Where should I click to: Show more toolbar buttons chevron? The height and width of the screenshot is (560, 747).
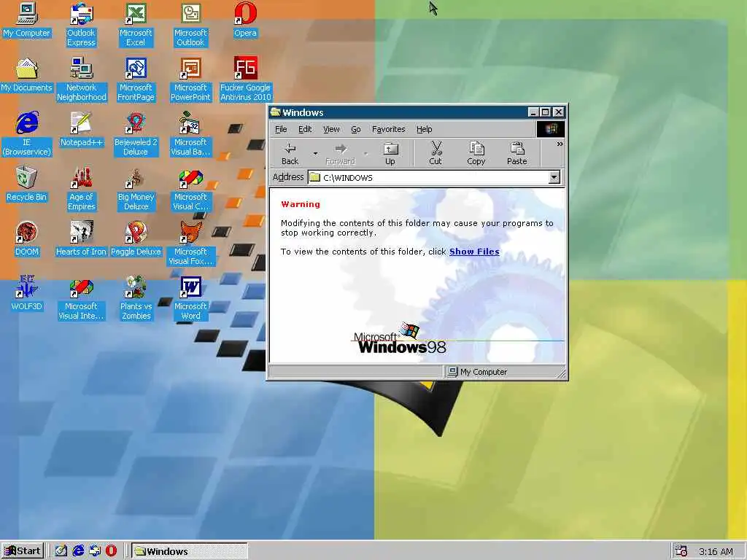[560, 144]
